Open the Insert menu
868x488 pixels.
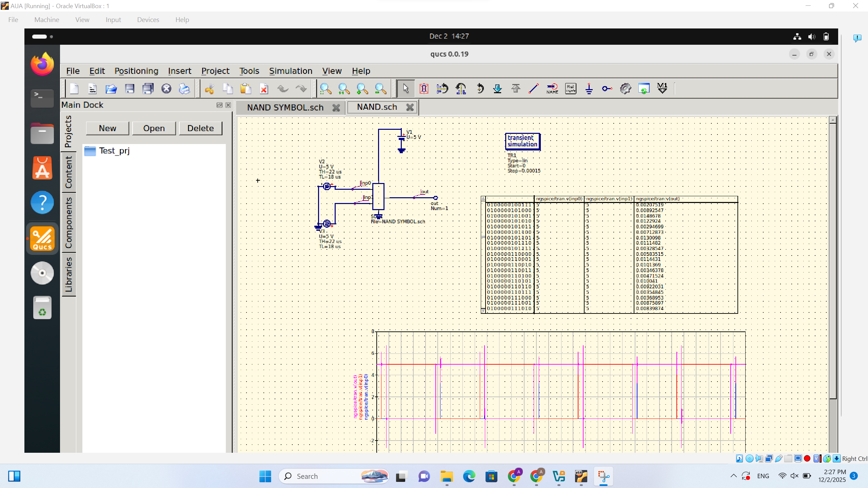(180, 71)
